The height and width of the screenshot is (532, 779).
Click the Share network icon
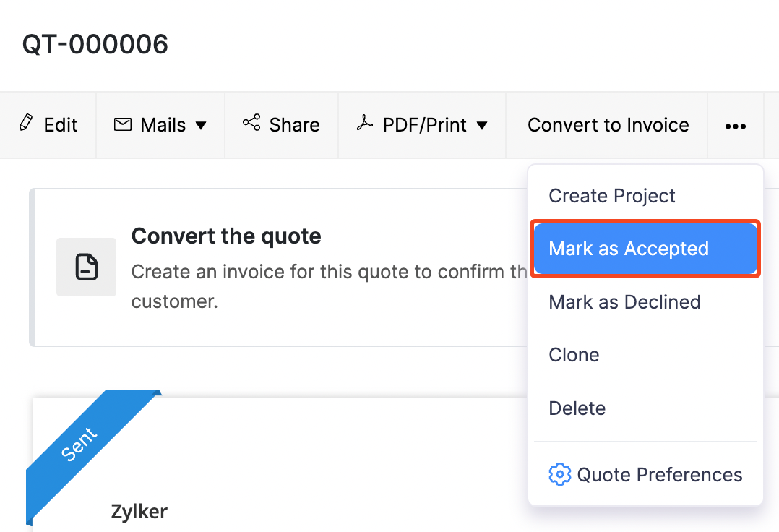[251, 124]
